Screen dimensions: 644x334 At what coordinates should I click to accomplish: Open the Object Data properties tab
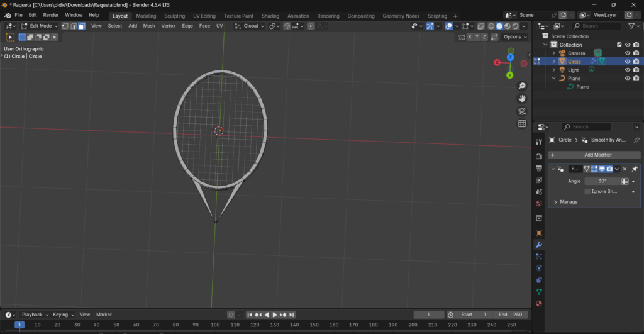click(x=539, y=292)
